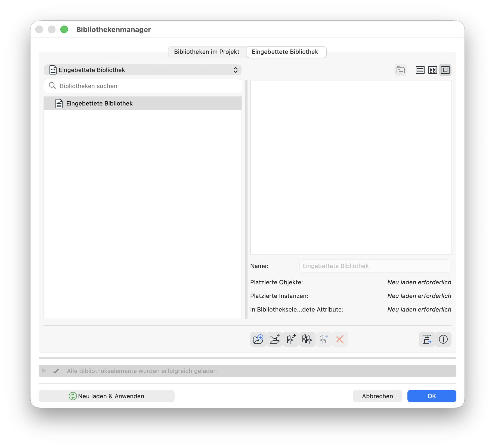
Task: Click the add library folder icon
Action: pos(258,339)
